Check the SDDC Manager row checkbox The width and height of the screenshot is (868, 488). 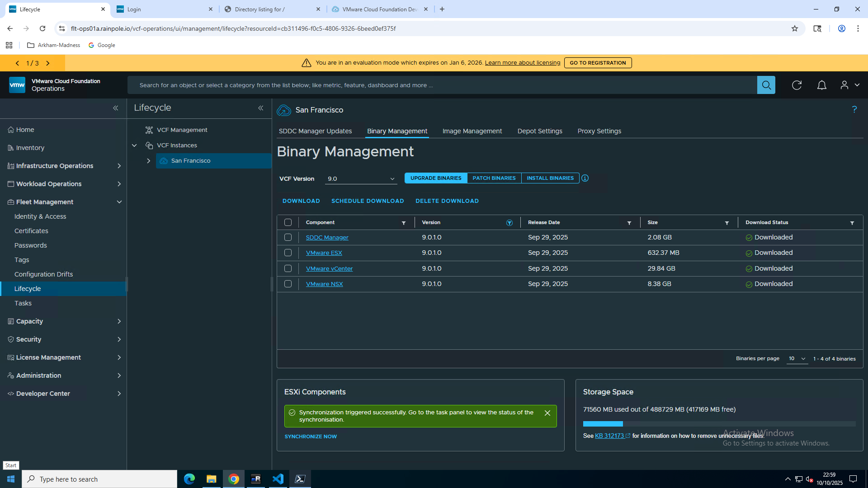click(x=288, y=237)
